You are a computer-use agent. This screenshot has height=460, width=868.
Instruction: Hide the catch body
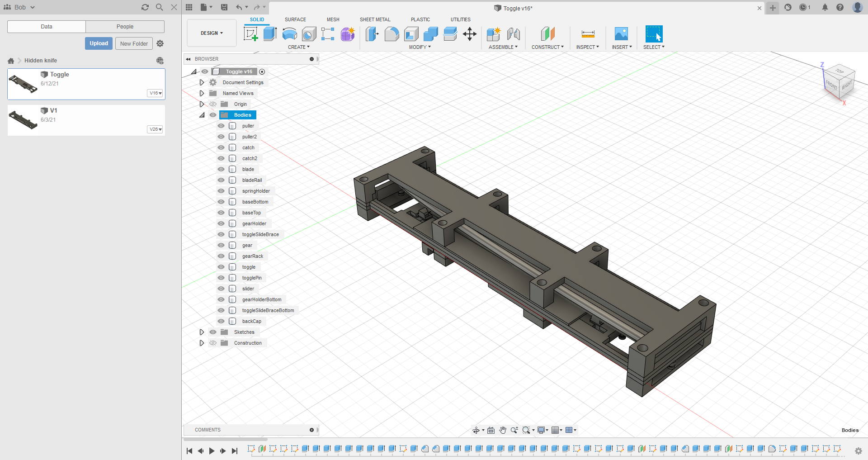point(221,147)
